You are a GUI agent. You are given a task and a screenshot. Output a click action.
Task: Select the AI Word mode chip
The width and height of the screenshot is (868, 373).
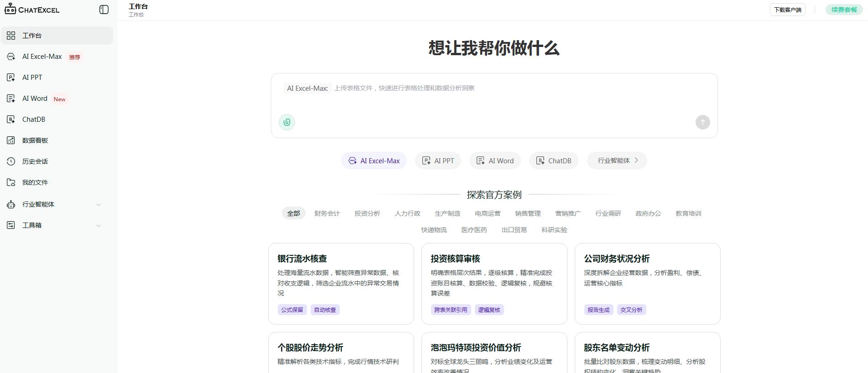click(x=495, y=161)
